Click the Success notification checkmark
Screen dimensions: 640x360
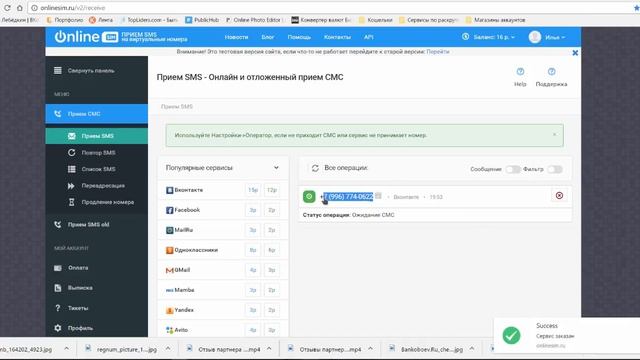511,336
